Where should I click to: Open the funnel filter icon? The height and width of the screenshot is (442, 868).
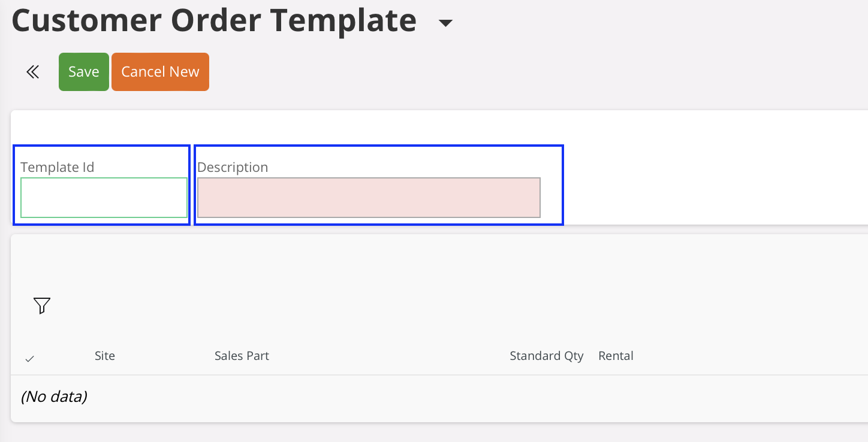tap(42, 305)
